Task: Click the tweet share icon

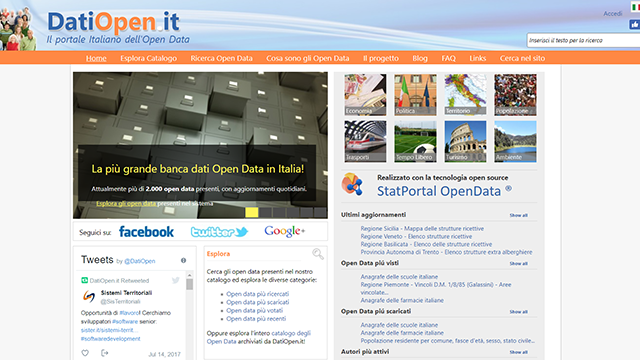Action: point(104,353)
